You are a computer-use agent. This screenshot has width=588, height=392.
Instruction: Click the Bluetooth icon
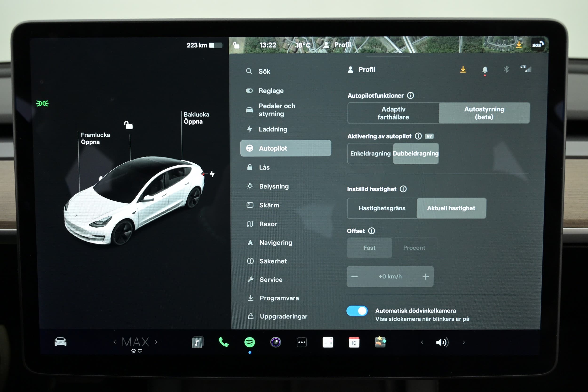(x=506, y=69)
